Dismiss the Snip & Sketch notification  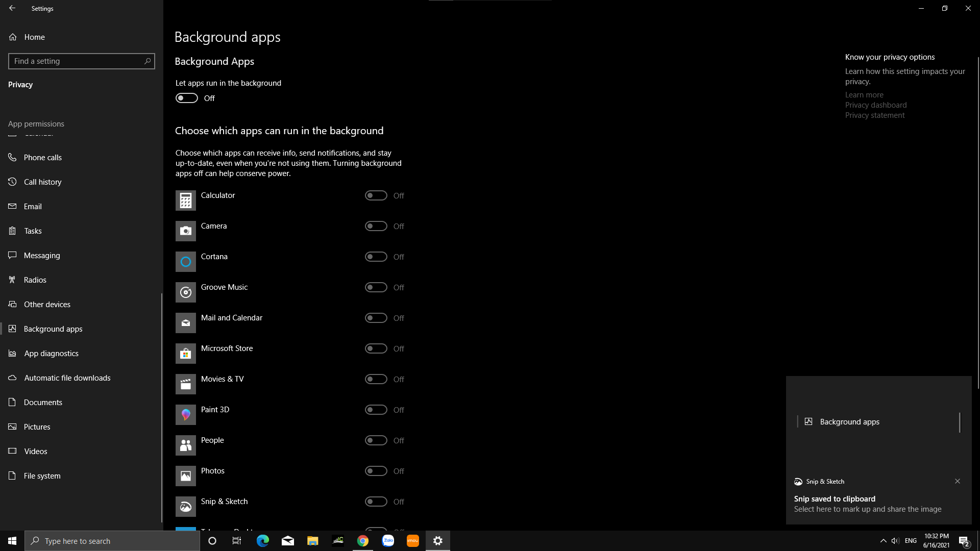(958, 481)
